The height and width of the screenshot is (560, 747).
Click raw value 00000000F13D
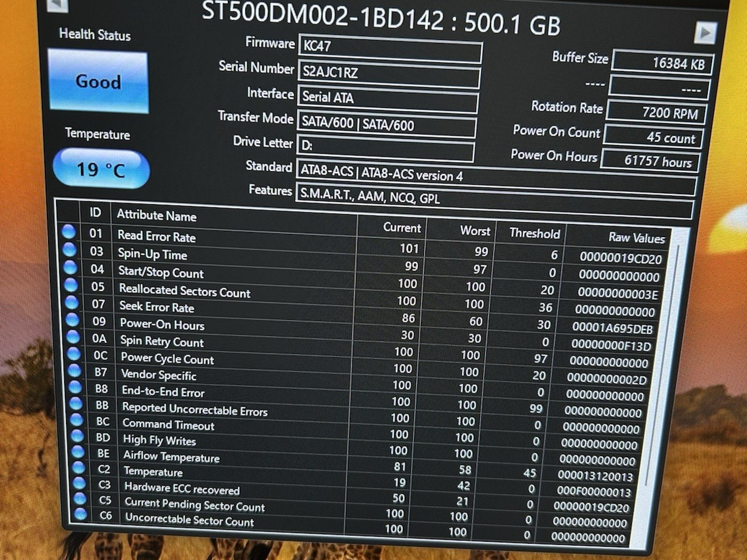611,345
